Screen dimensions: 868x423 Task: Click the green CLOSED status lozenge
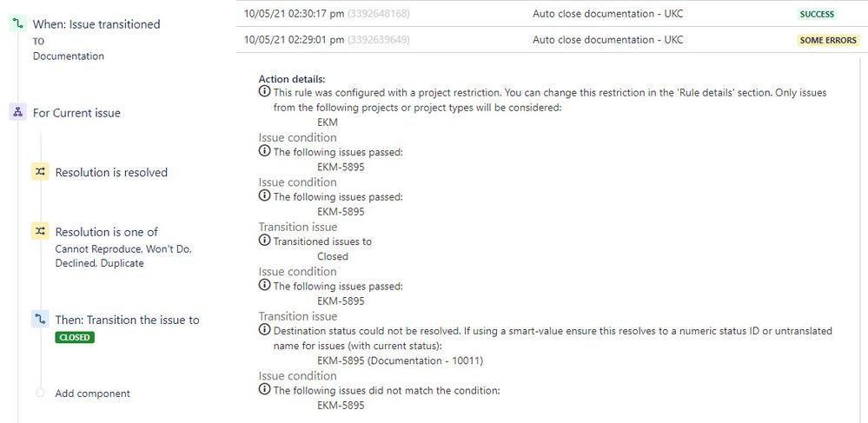pos(75,337)
